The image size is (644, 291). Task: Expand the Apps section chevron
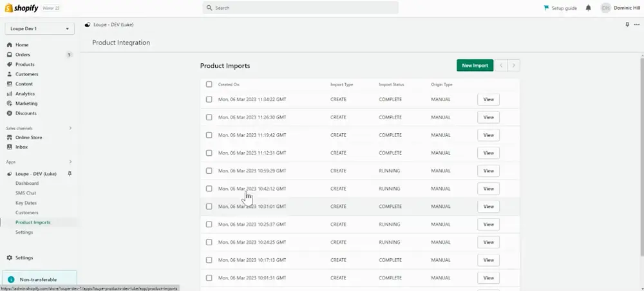click(70, 162)
